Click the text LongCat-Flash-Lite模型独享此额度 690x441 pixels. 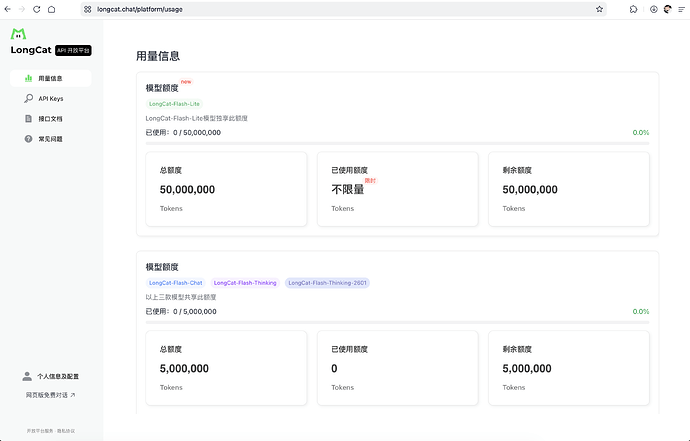[x=197, y=118]
